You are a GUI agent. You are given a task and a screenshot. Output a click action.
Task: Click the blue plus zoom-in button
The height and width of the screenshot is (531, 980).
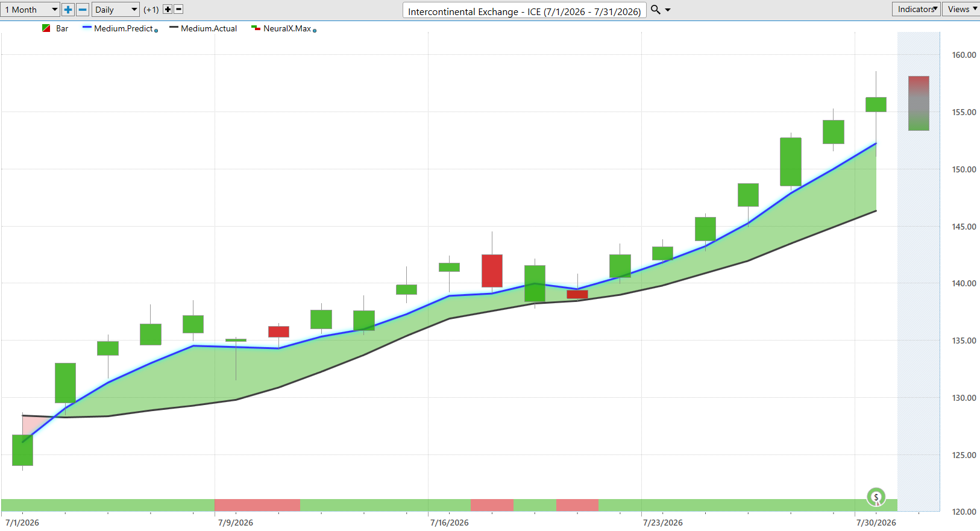tap(68, 10)
